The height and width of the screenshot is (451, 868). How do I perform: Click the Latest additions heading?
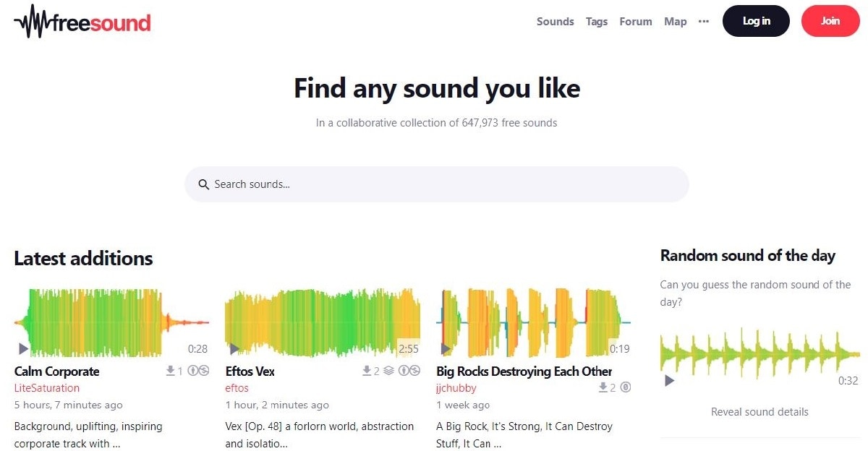pos(83,258)
